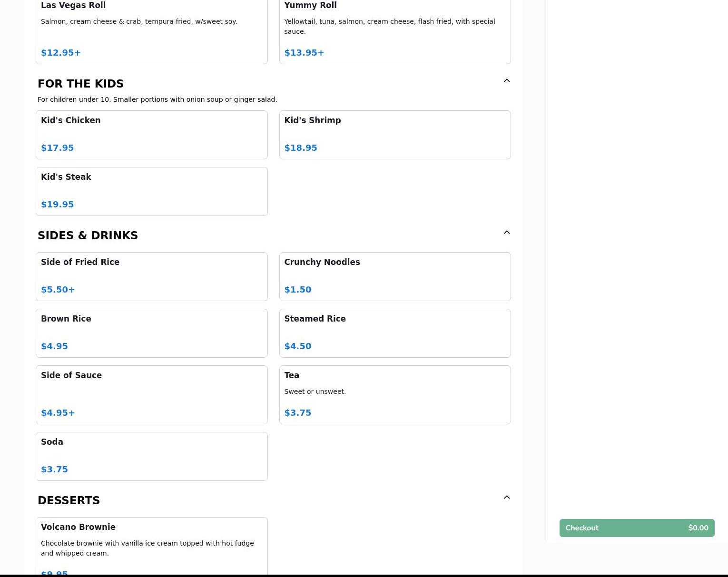Click the $5.50+ Fried Rice price

point(58,290)
